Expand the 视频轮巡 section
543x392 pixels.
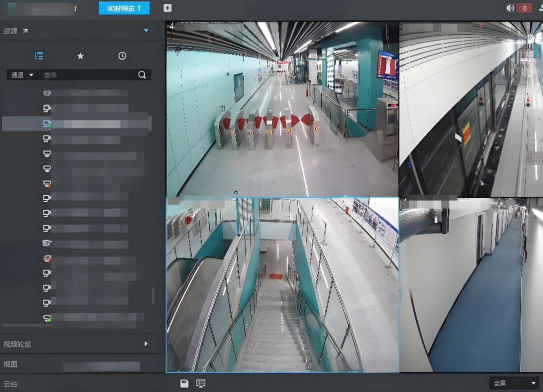coord(146,344)
